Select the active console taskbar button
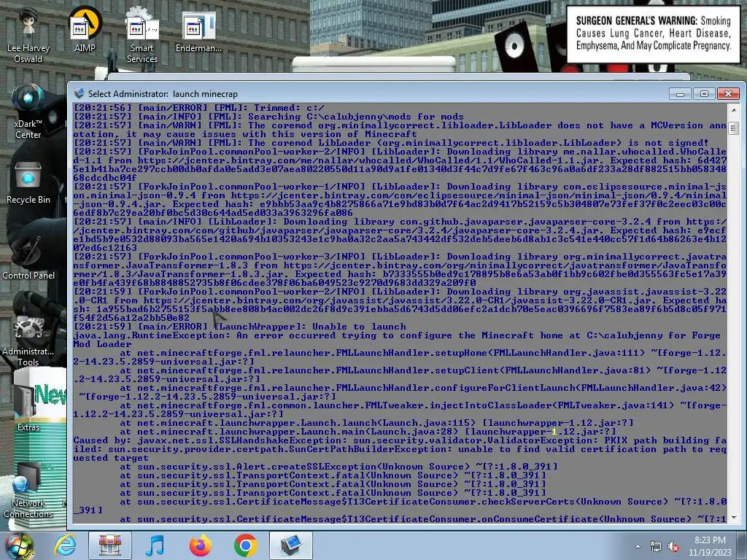 (x=291, y=545)
